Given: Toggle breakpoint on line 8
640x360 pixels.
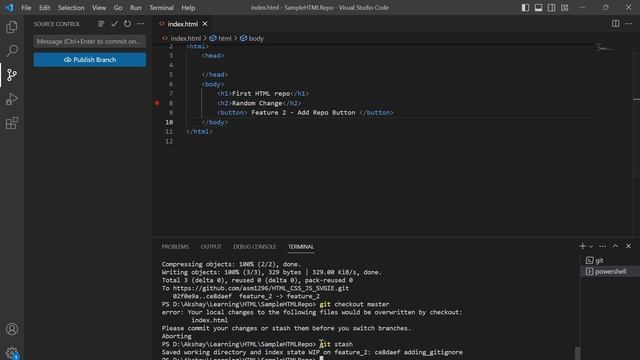Looking at the screenshot, I should [x=157, y=103].
